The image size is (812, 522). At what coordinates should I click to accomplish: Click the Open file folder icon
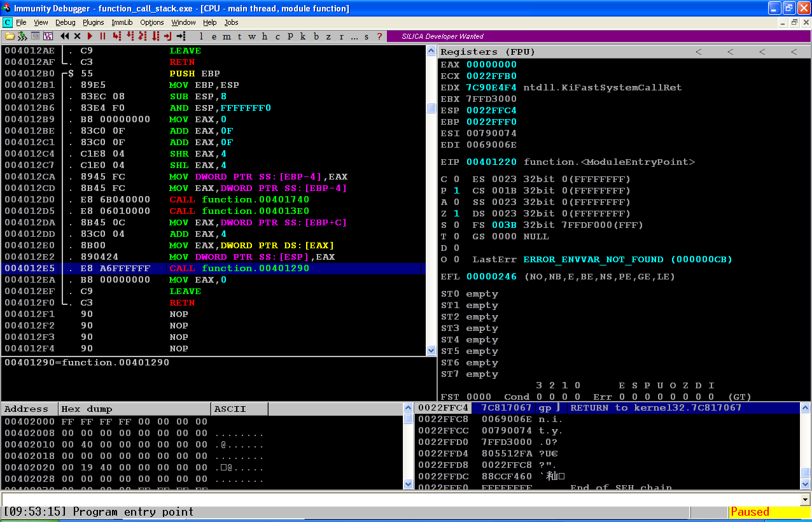[x=10, y=36]
